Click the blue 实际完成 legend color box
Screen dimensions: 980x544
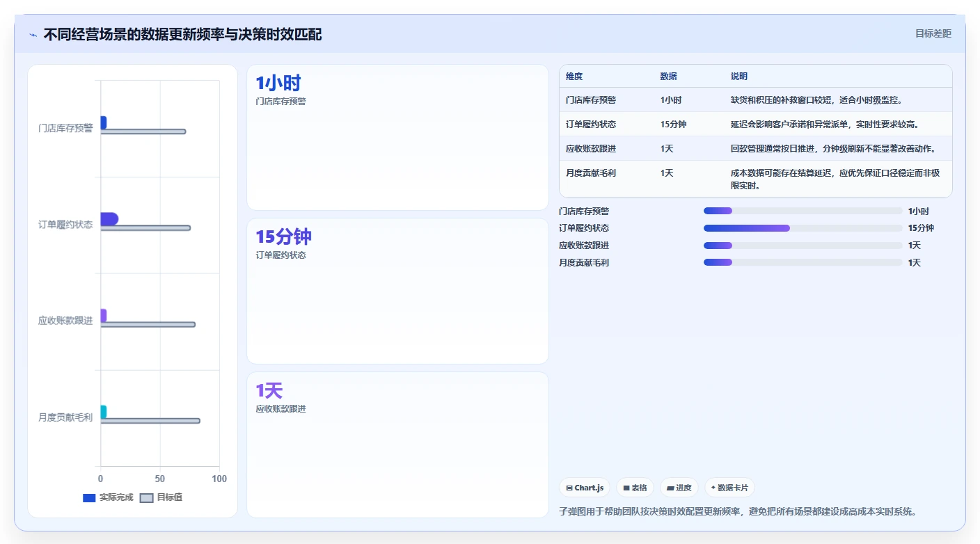89,498
